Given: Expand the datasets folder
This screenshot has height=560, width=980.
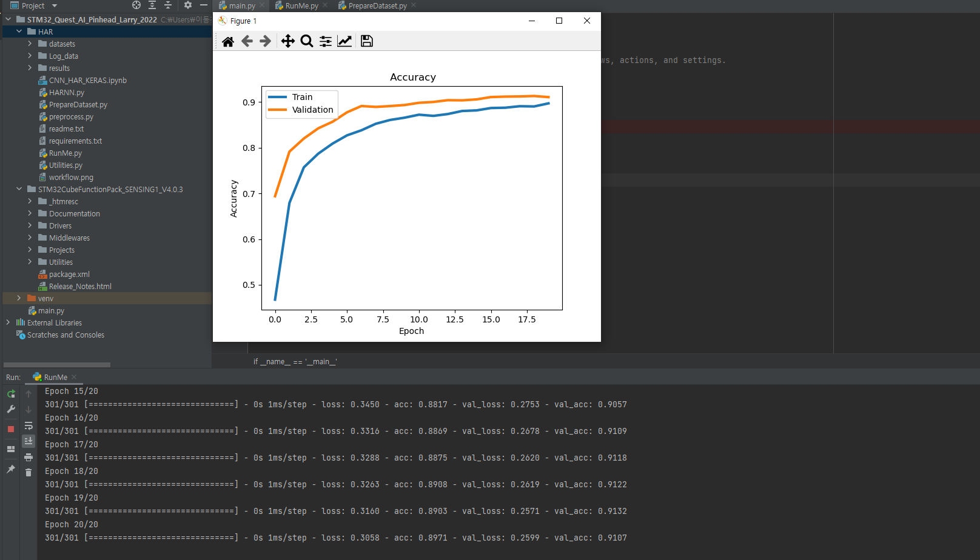Looking at the screenshot, I should tap(30, 44).
